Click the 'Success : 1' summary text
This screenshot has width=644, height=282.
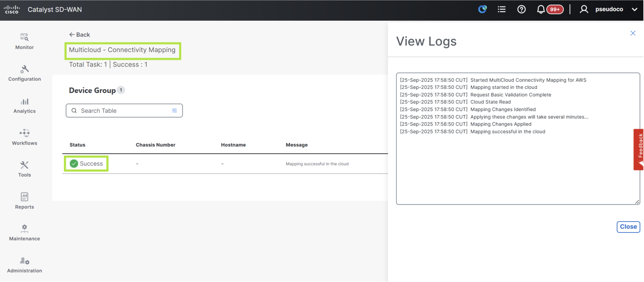click(x=130, y=64)
